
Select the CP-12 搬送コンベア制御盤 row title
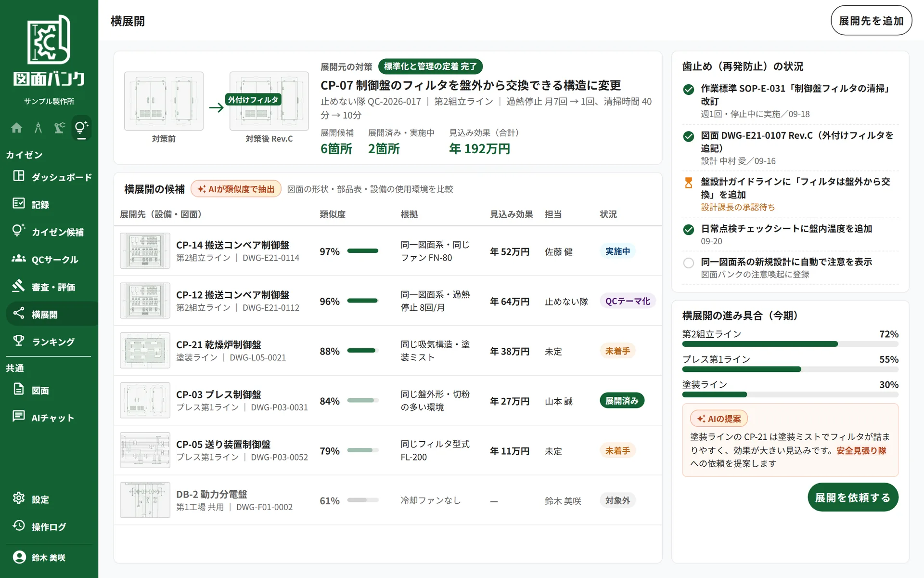tap(232, 295)
